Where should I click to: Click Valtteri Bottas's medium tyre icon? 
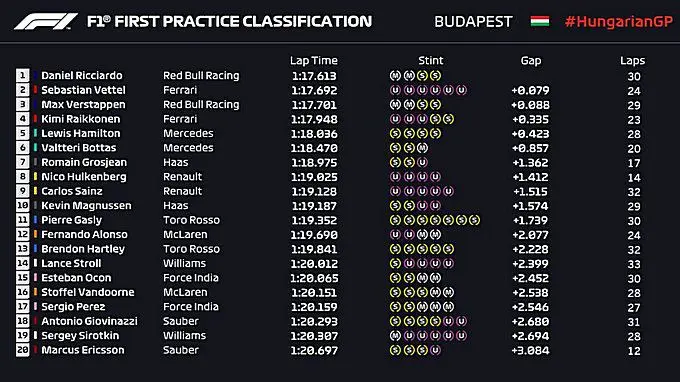point(422,148)
